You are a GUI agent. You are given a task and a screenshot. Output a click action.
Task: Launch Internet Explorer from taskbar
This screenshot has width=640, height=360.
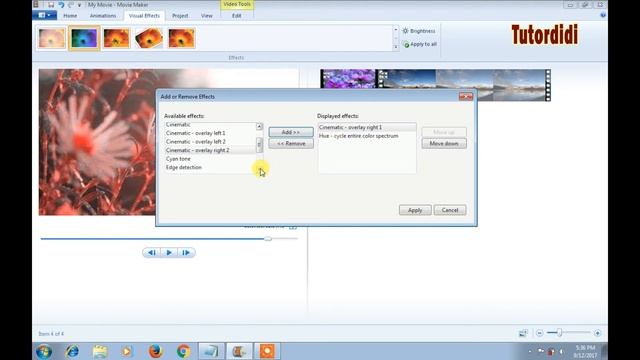(72, 351)
